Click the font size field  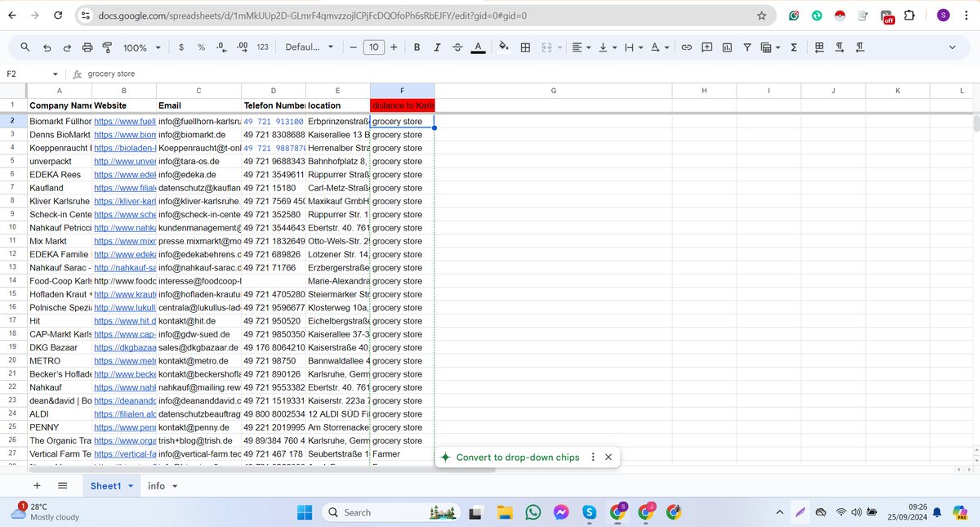373,48
